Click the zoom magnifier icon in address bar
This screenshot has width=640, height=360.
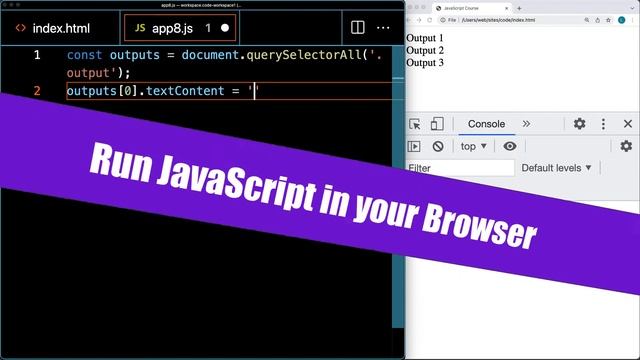tap(587, 20)
